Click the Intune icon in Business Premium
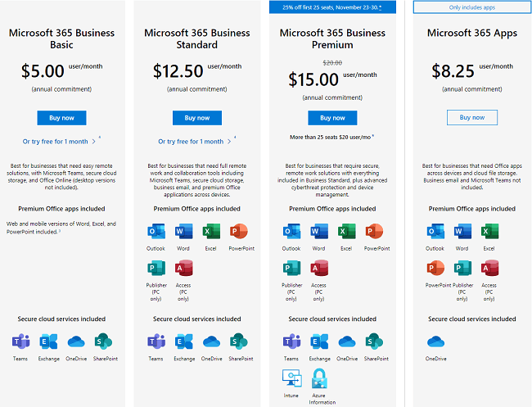The width and height of the screenshot is (532, 407). click(x=291, y=378)
